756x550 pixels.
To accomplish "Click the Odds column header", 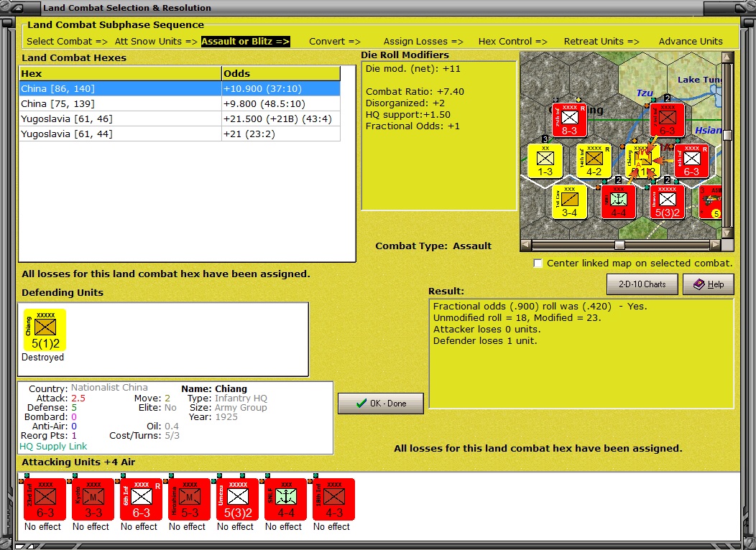I will point(280,74).
